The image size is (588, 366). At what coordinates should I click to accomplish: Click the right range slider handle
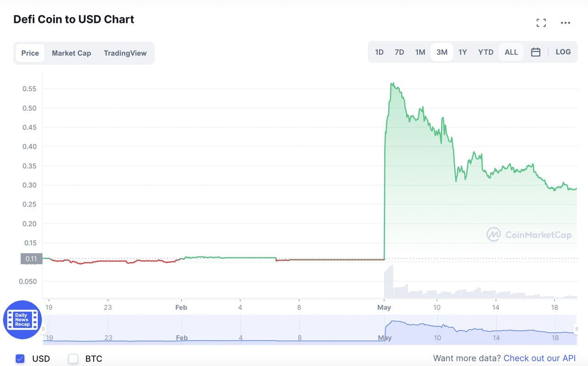click(576, 329)
